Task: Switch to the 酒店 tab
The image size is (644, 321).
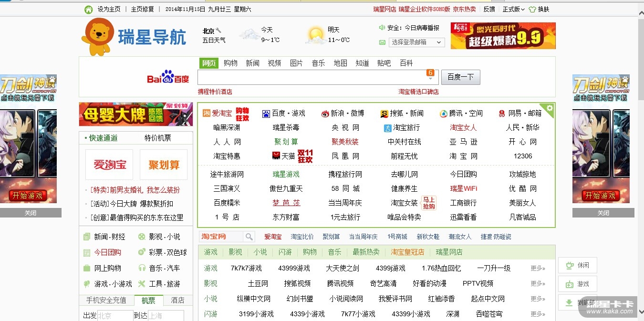Action: (178, 300)
